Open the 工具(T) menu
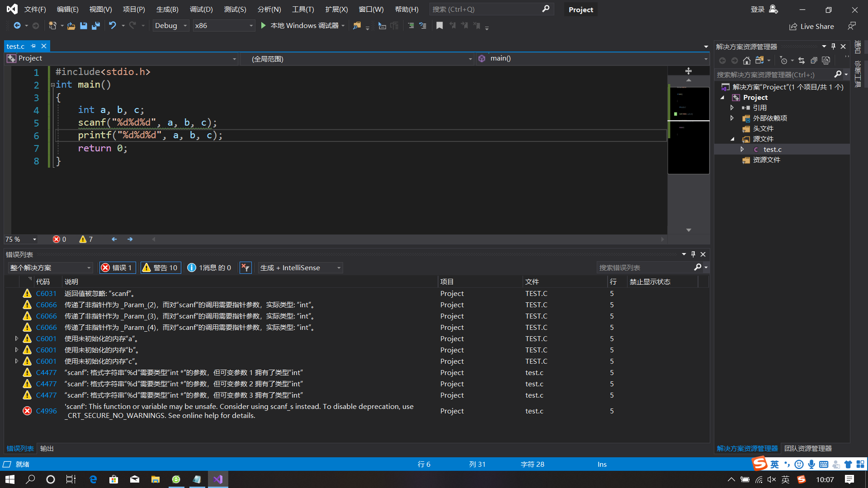The width and height of the screenshot is (868, 488). click(x=303, y=9)
